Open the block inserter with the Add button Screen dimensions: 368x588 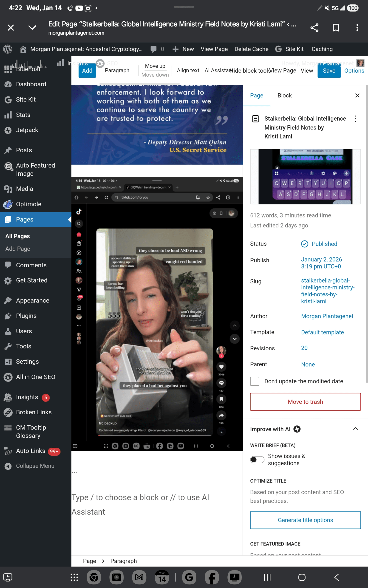click(x=87, y=70)
